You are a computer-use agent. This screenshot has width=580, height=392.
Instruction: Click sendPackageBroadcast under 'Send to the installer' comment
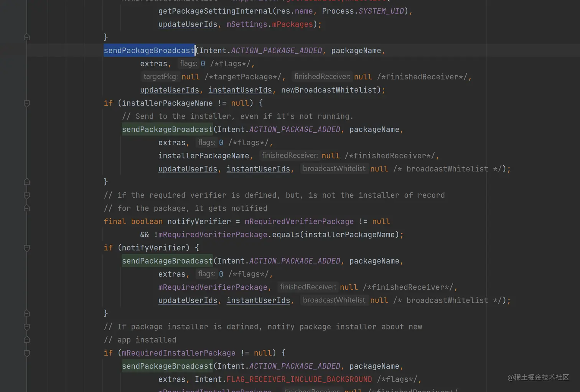167,129
